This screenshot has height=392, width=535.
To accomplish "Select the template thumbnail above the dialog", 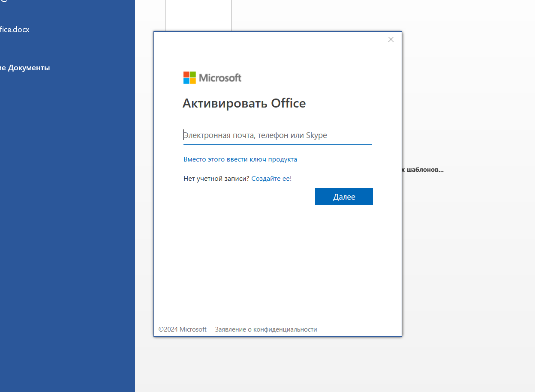I will [198, 15].
